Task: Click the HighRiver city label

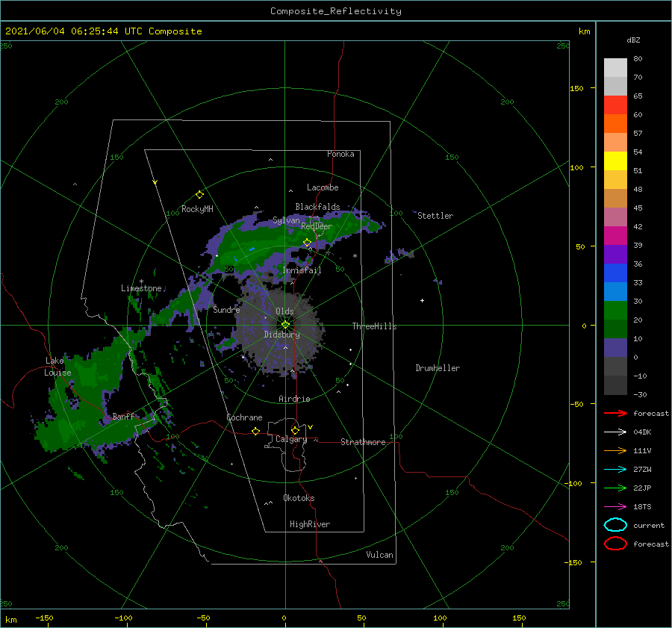Action: (310, 524)
